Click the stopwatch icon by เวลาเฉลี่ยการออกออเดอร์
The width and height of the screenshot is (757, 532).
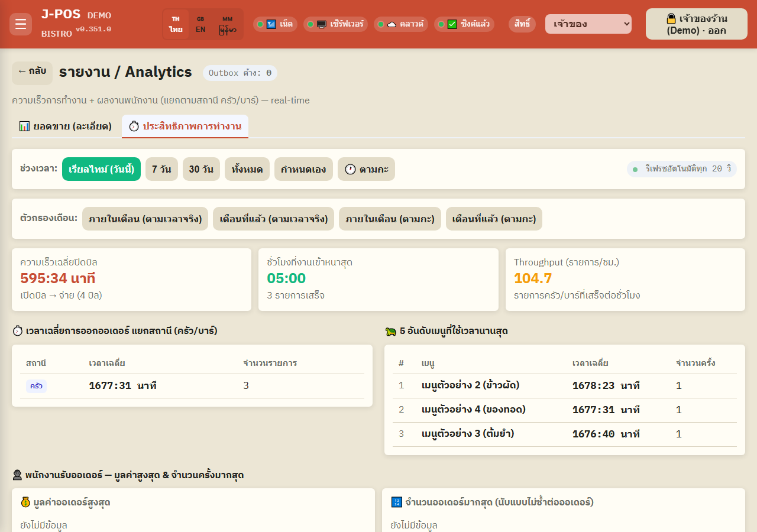18,331
